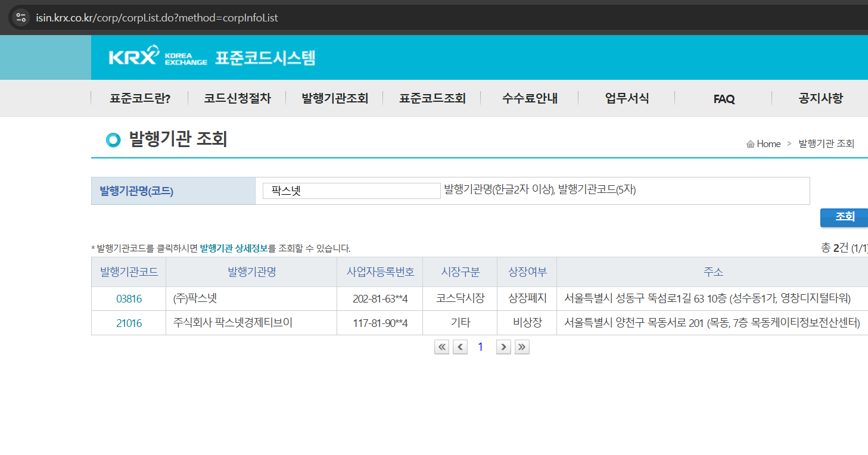Click the 비상장 listing status cell
This screenshot has width=868, height=455.
click(x=527, y=323)
